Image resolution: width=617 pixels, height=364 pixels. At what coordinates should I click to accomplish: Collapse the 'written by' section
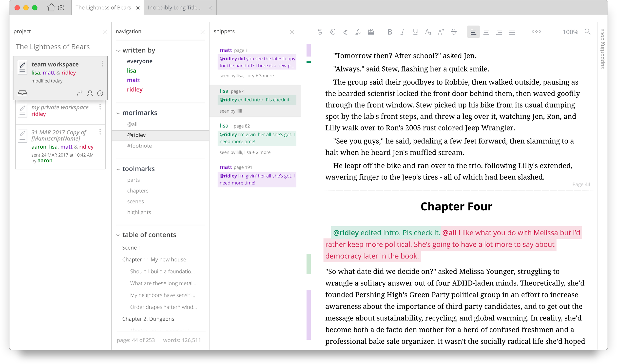[x=118, y=51]
